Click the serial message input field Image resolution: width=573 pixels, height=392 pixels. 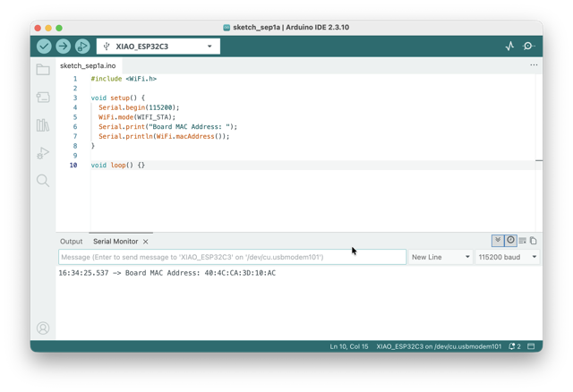pyautogui.click(x=233, y=257)
